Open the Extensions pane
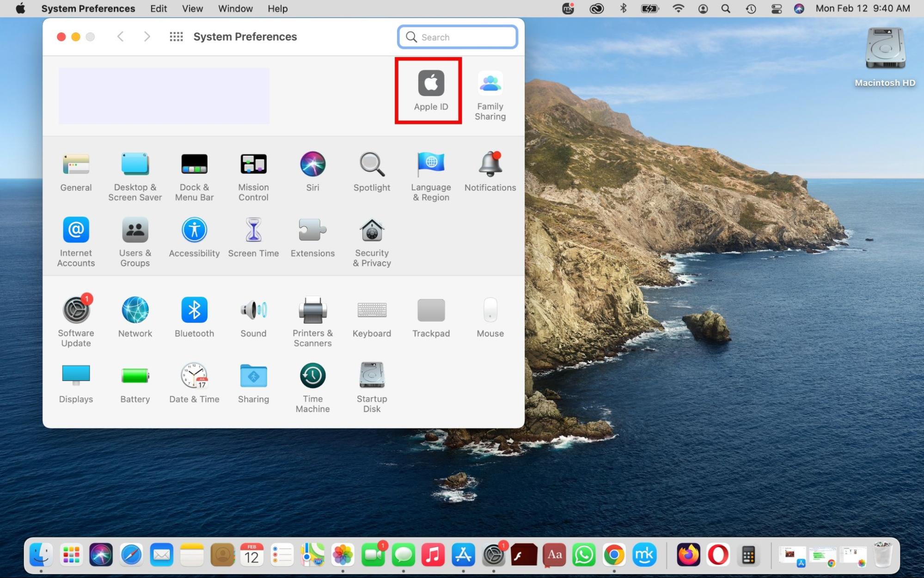Image resolution: width=924 pixels, height=578 pixels. pos(312,237)
